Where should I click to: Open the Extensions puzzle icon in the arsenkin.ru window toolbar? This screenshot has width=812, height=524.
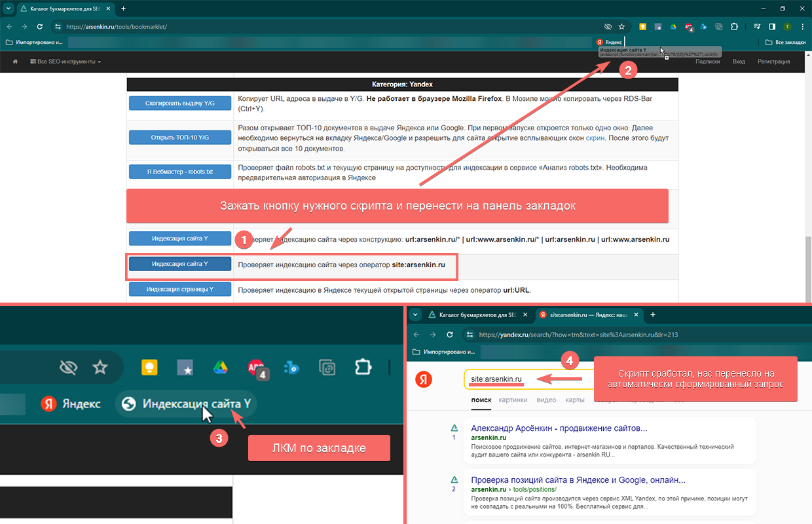[734, 27]
